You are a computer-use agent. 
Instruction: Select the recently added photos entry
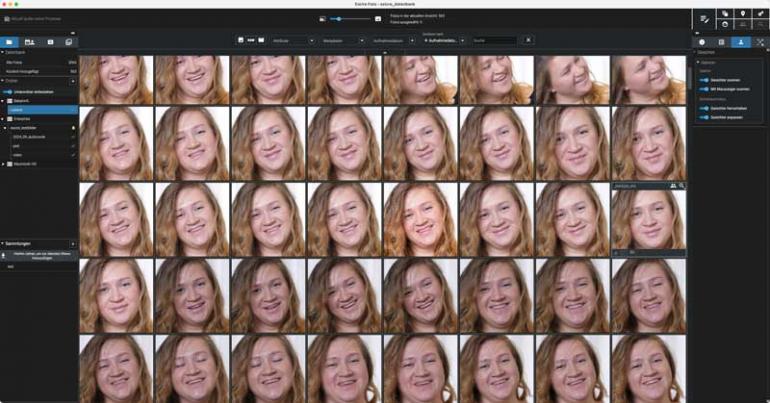(x=41, y=71)
